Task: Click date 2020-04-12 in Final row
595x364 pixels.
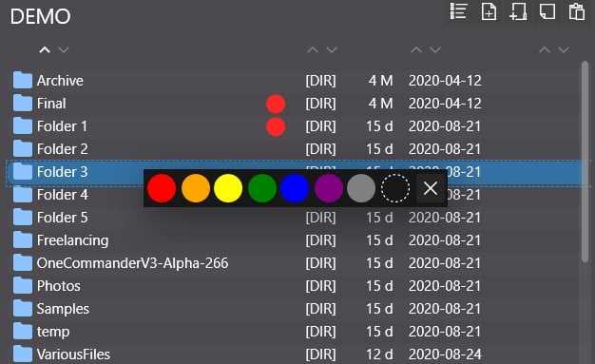Action: pyautogui.click(x=445, y=104)
